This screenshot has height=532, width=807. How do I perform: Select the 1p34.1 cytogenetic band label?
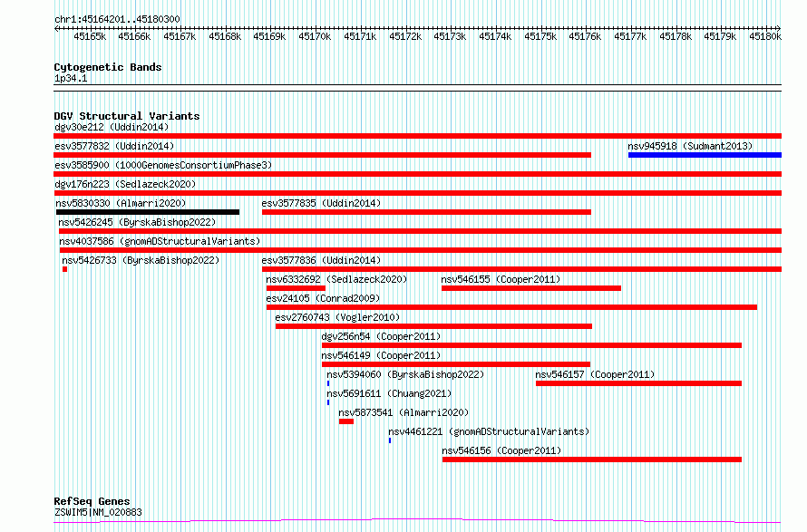(x=71, y=78)
